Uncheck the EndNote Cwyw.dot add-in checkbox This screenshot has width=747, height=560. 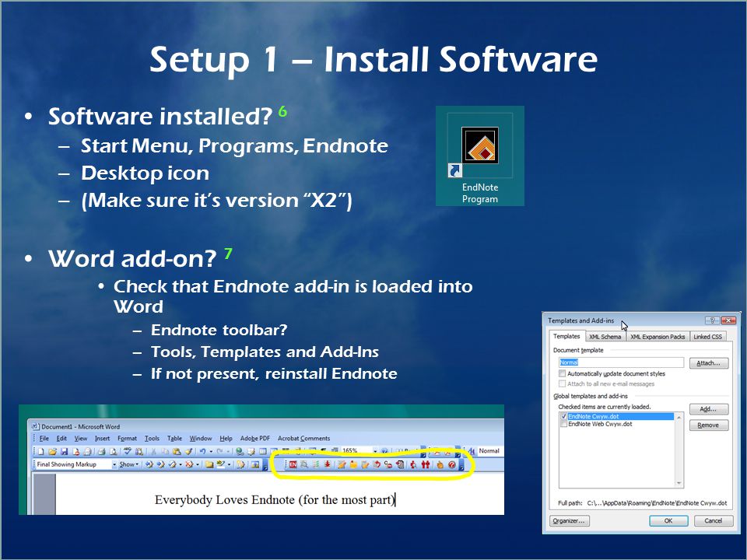click(564, 416)
